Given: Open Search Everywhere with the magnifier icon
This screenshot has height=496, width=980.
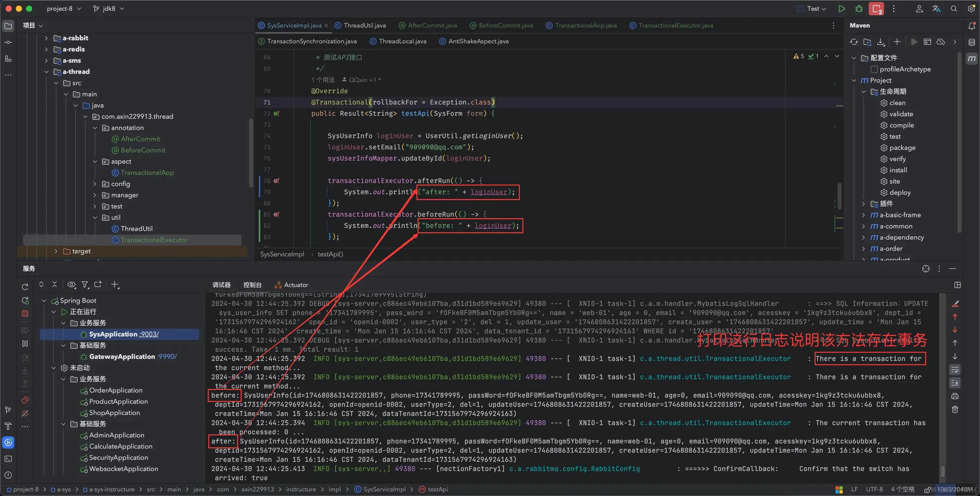Looking at the screenshot, I should (x=954, y=9).
